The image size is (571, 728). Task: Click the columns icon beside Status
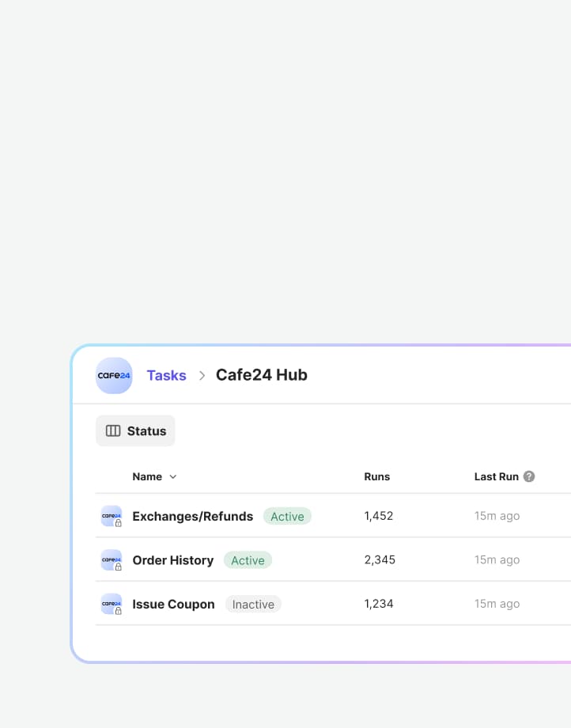[113, 431]
